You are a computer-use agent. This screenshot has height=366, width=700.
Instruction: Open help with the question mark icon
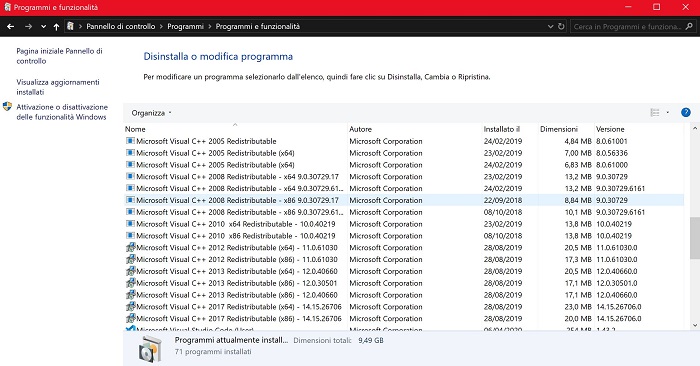click(x=686, y=112)
